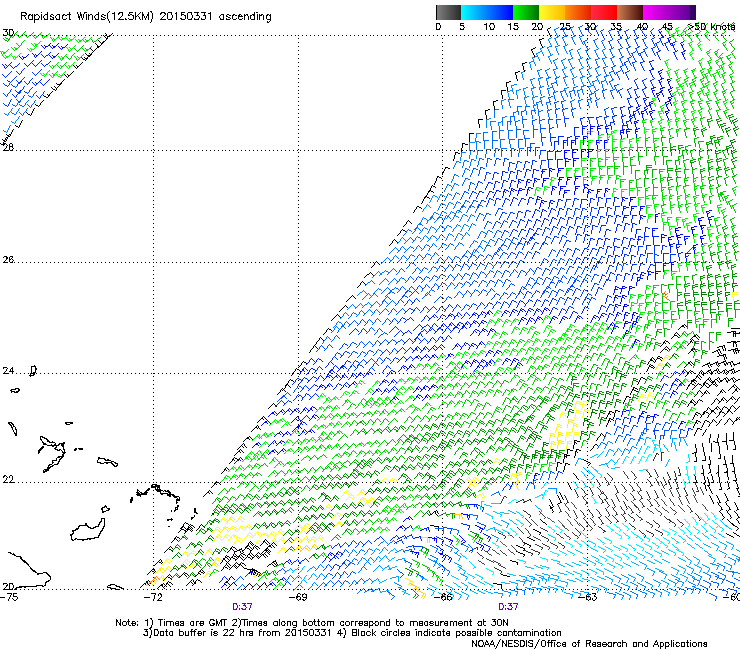Viewport: 740px width, 650px height.
Task: Select the green 15-20 knots legend segment
Action: pyautogui.click(x=526, y=12)
